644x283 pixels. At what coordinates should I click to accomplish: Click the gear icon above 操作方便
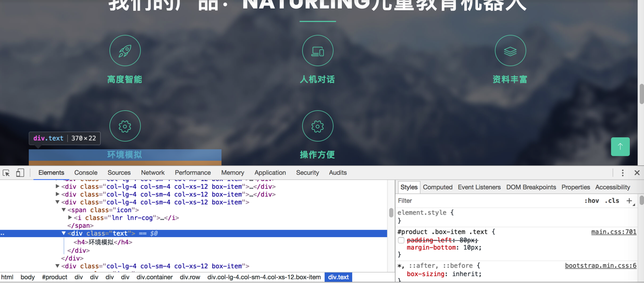point(318,126)
